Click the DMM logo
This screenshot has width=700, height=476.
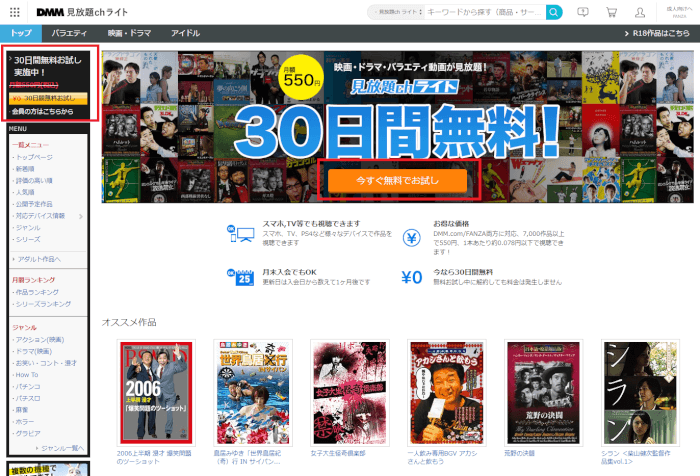[x=51, y=12]
